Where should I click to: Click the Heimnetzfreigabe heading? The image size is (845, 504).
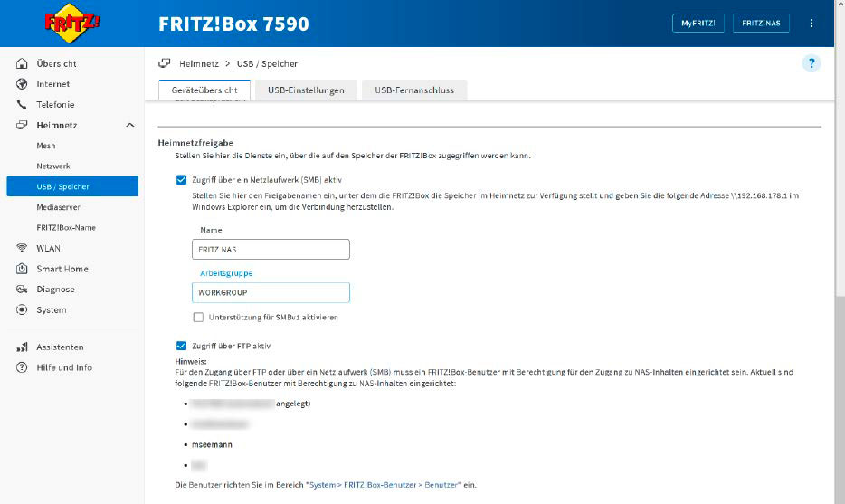[195, 143]
